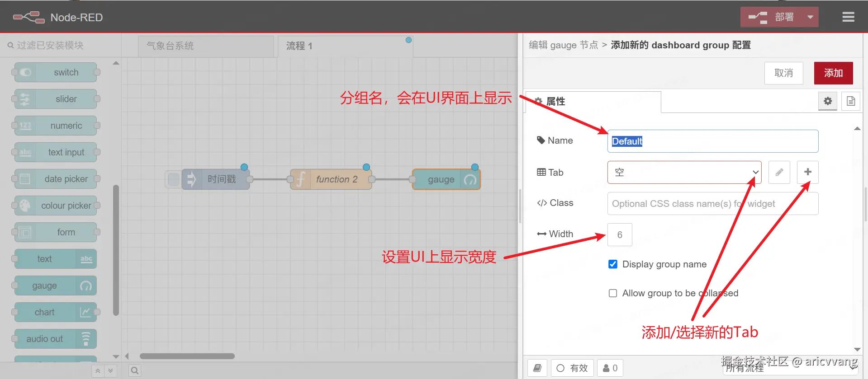868x379 pixels.
Task: Click the canvas search magnifier icon
Action: 135,371
